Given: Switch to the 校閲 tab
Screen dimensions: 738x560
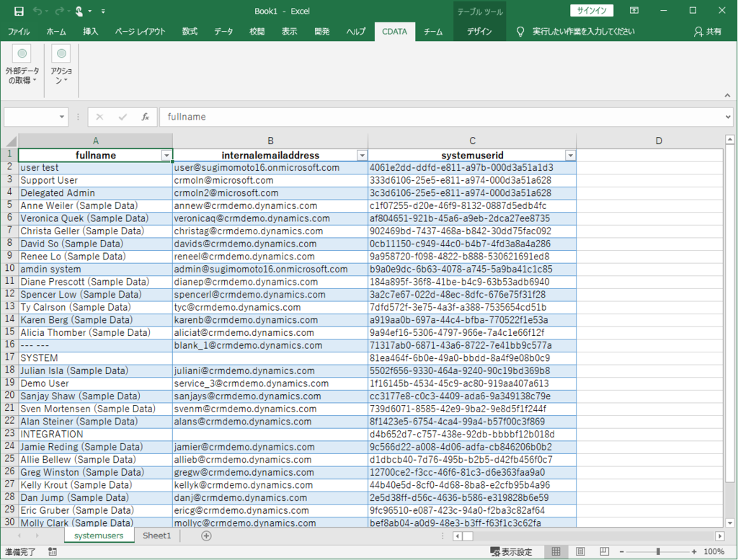Looking at the screenshot, I should click(257, 32).
